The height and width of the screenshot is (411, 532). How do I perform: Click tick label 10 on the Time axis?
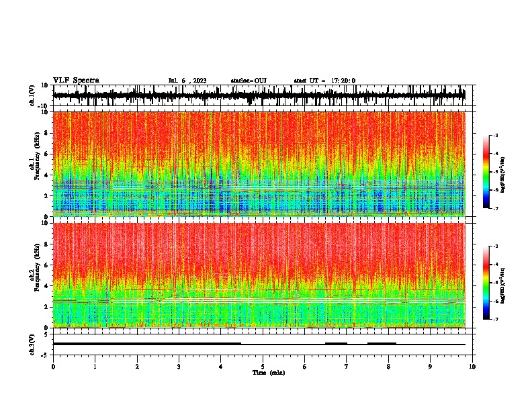(472, 367)
